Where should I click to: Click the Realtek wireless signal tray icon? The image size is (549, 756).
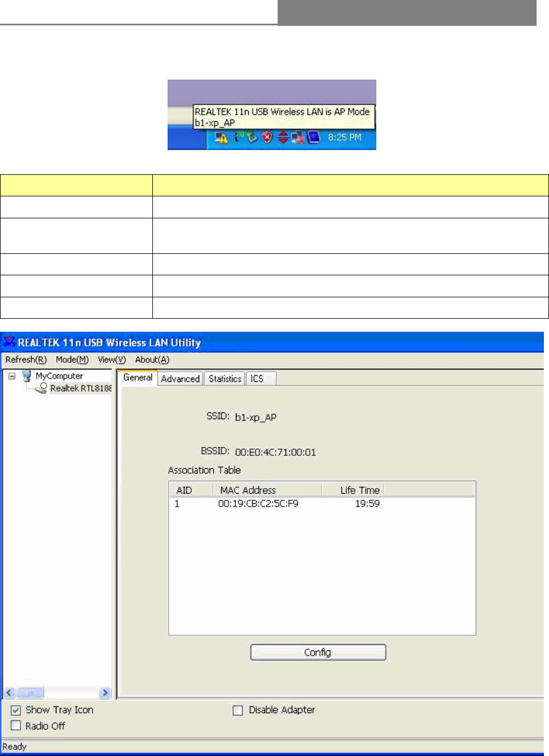[x=239, y=136]
